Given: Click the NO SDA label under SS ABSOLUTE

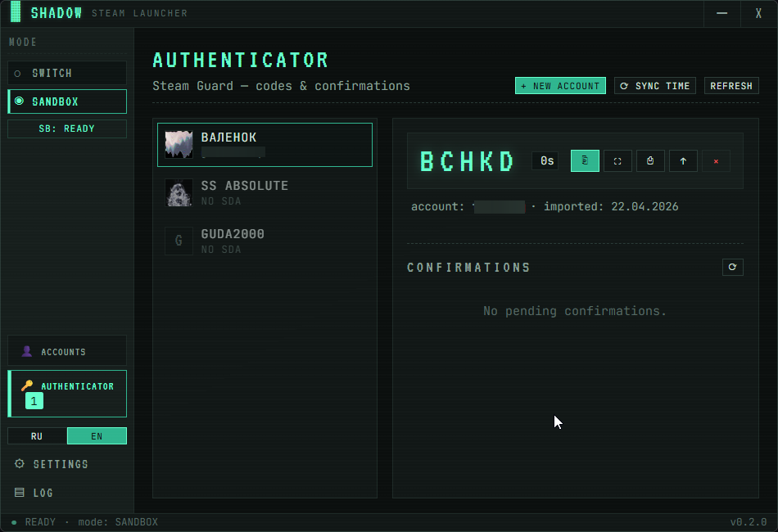Looking at the screenshot, I should pyautogui.click(x=221, y=201).
